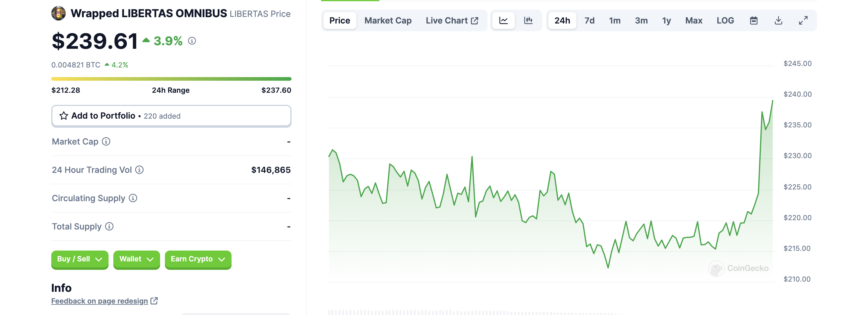Show Total Supply info icon

point(109,226)
